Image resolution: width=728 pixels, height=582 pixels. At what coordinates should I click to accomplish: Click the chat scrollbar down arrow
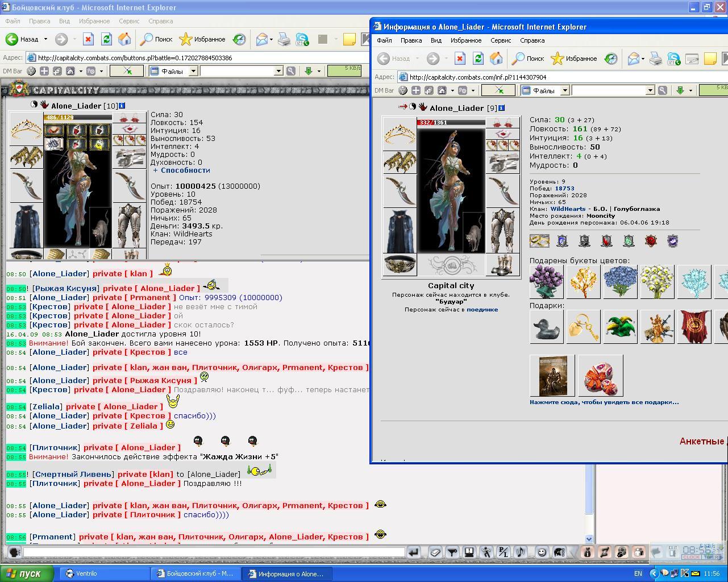click(x=589, y=539)
